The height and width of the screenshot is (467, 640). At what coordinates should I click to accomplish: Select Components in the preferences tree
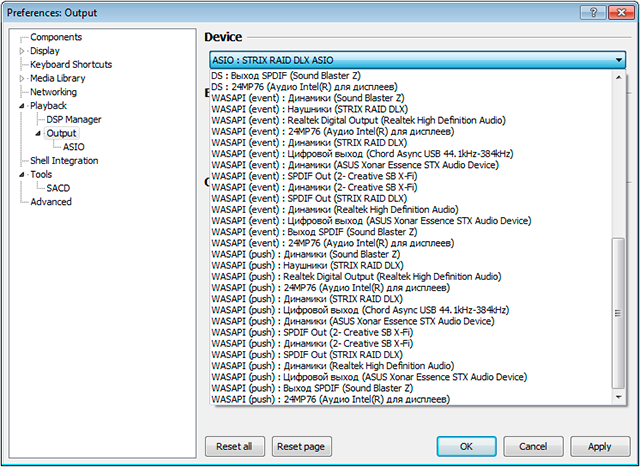[x=56, y=37]
